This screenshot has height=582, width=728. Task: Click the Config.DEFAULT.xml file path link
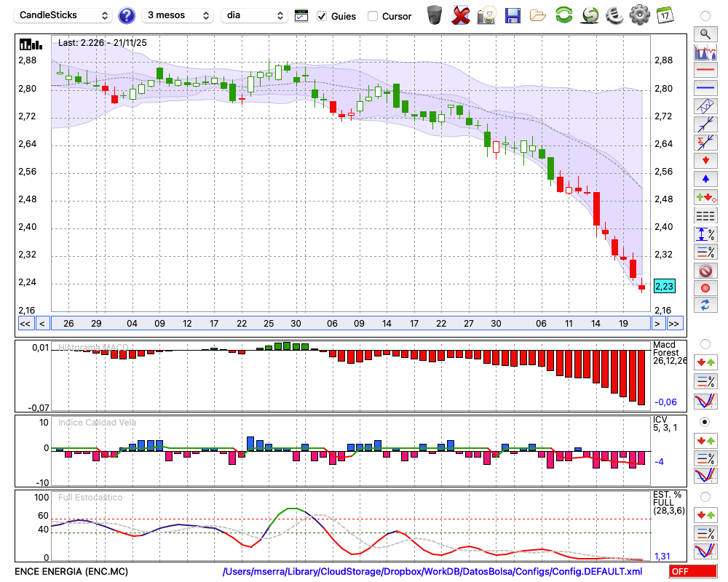(432, 572)
